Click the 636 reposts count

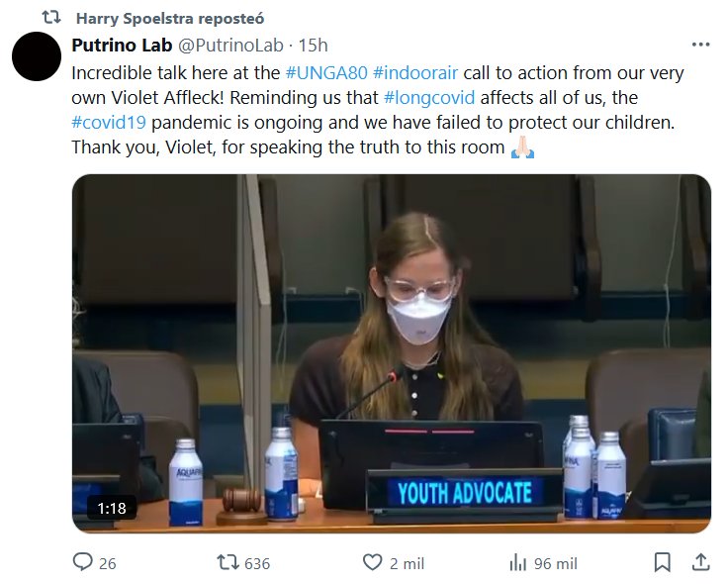[256, 562]
